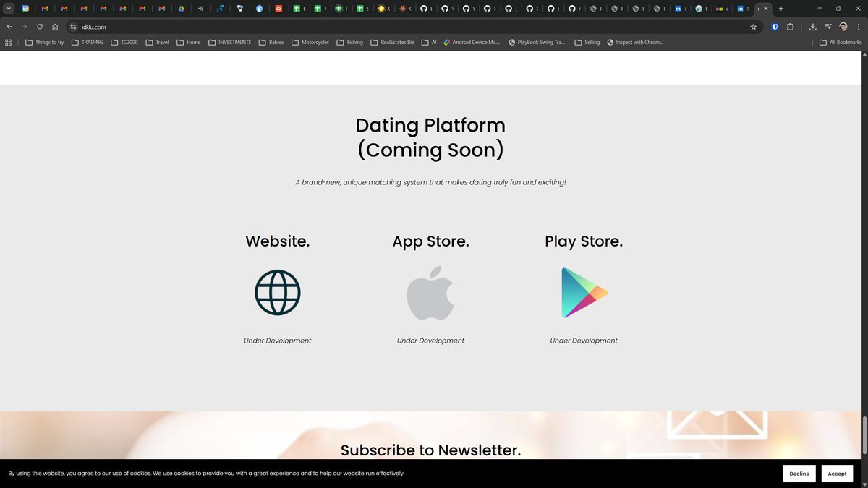
Task: Open a new browser tab
Action: click(781, 9)
